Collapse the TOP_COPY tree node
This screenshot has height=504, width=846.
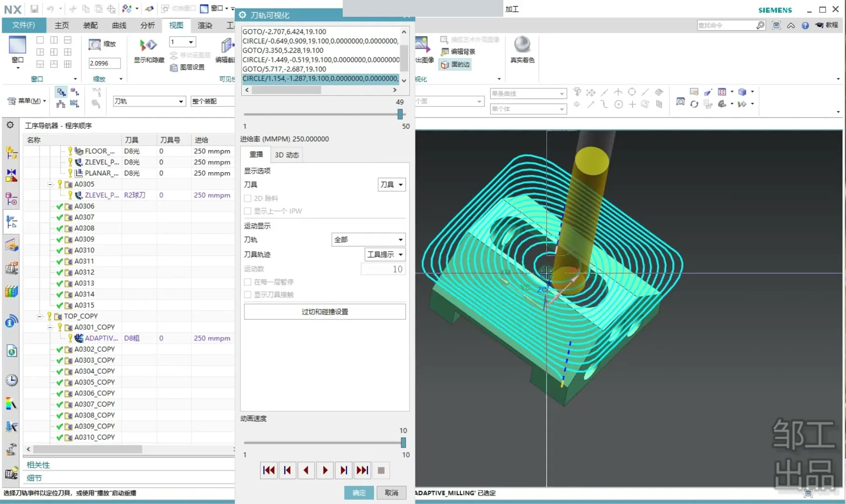(x=40, y=316)
